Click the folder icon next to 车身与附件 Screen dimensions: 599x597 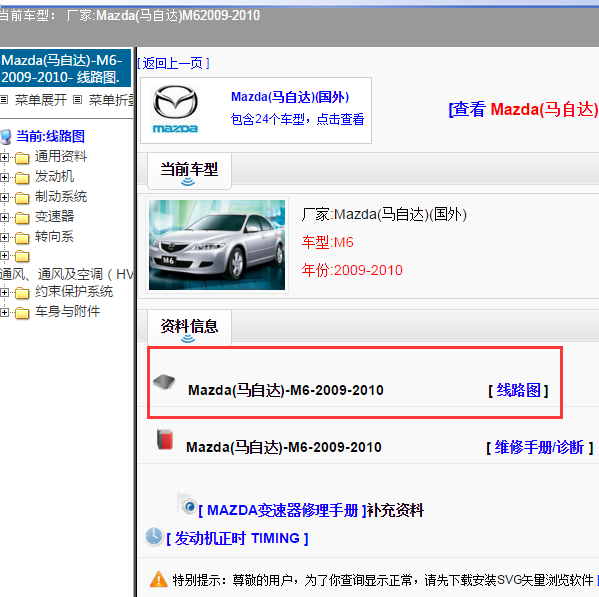pyautogui.click(x=22, y=312)
